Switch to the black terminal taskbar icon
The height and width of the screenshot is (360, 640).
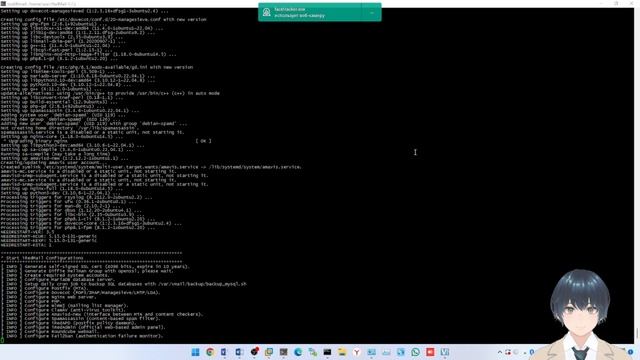click(327, 352)
